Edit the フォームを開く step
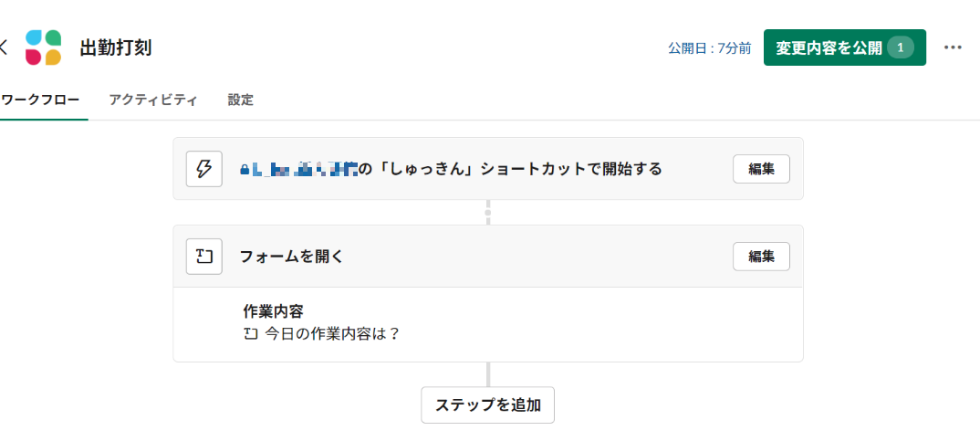Screen dimensions: 980x441 coord(761,257)
